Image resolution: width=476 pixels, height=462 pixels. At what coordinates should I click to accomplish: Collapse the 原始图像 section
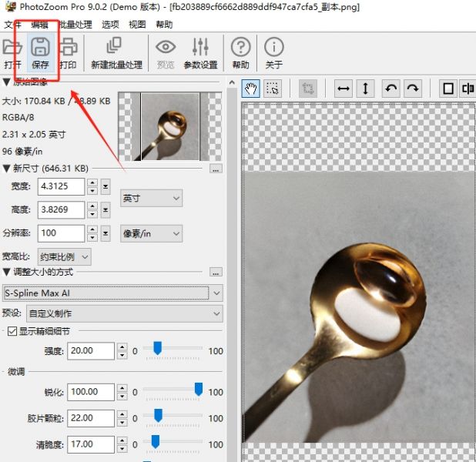(x=6, y=82)
